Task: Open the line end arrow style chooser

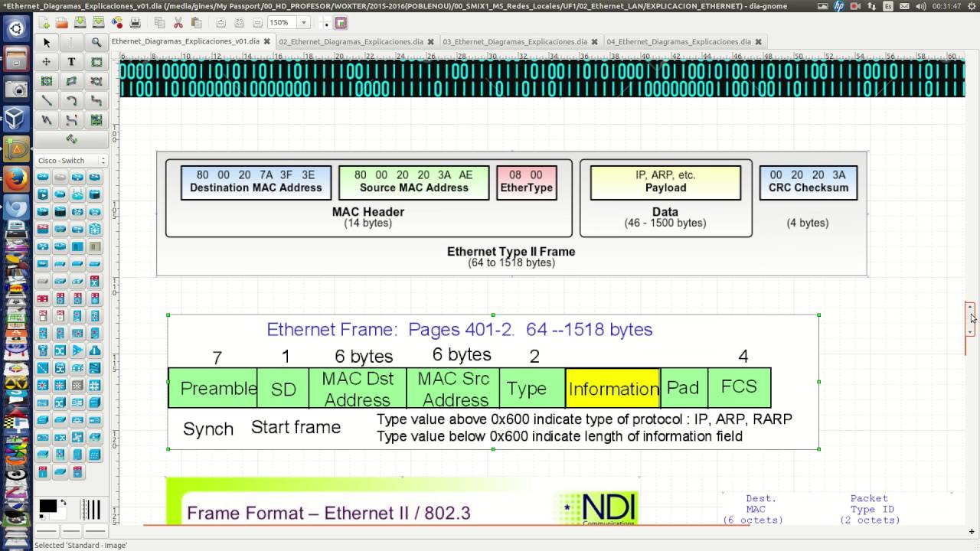Action: 95,530
